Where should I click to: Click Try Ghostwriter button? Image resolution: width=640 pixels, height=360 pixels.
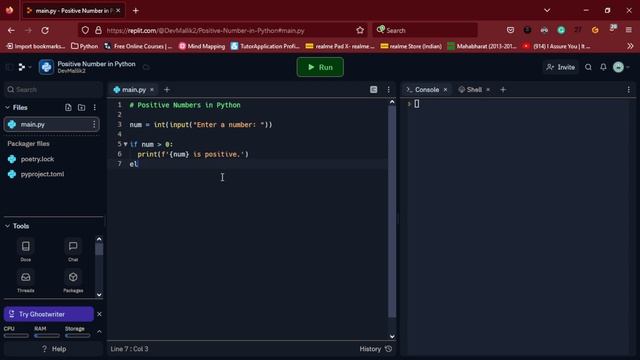click(x=49, y=314)
